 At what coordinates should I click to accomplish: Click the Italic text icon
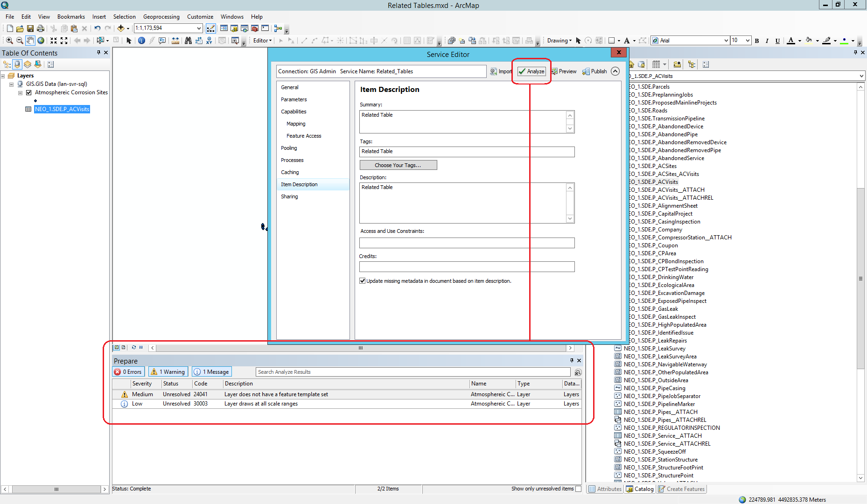click(767, 41)
